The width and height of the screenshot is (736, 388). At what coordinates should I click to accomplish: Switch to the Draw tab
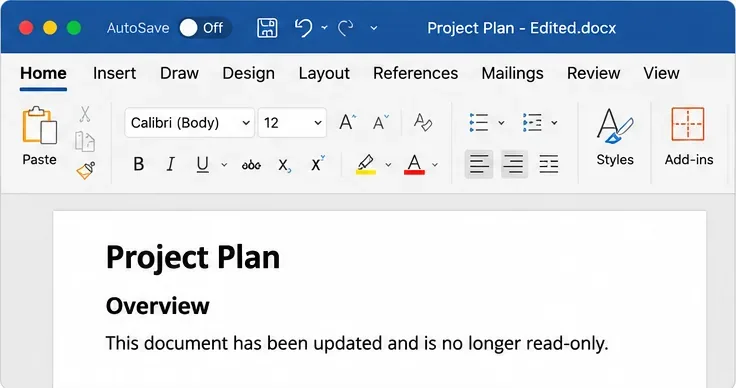click(179, 74)
